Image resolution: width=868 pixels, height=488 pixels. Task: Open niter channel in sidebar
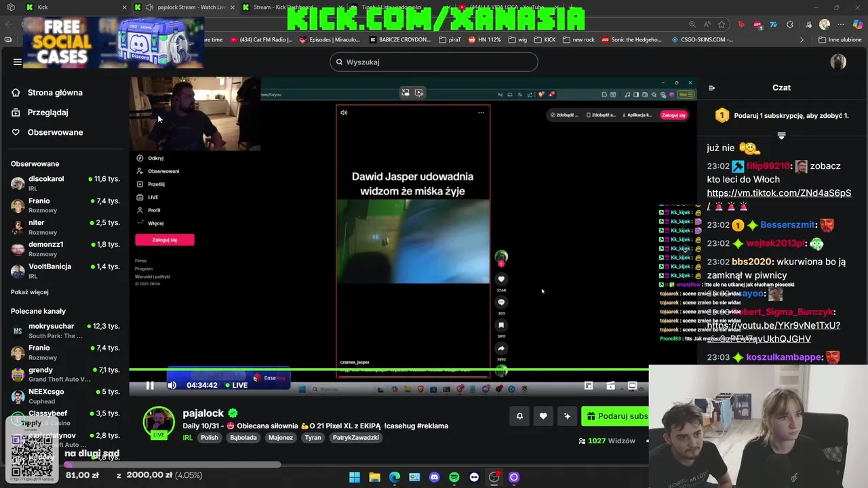[x=65, y=227]
